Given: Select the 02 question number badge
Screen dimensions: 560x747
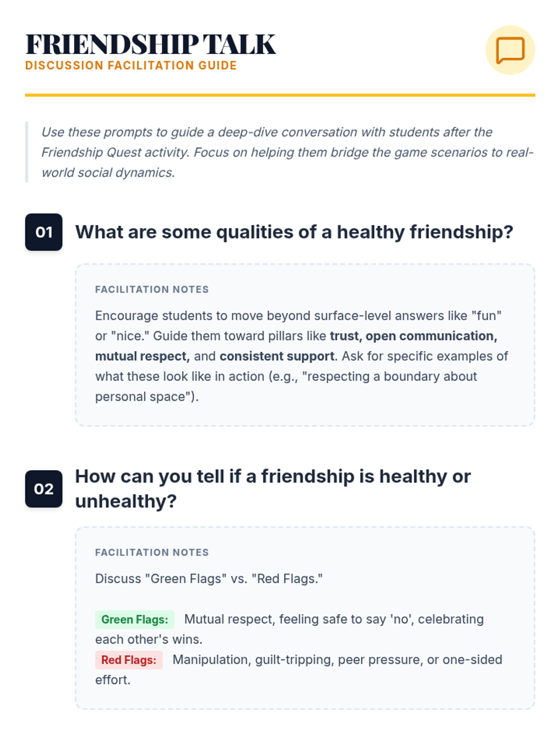Looking at the screenshot, I should [44, 489].
